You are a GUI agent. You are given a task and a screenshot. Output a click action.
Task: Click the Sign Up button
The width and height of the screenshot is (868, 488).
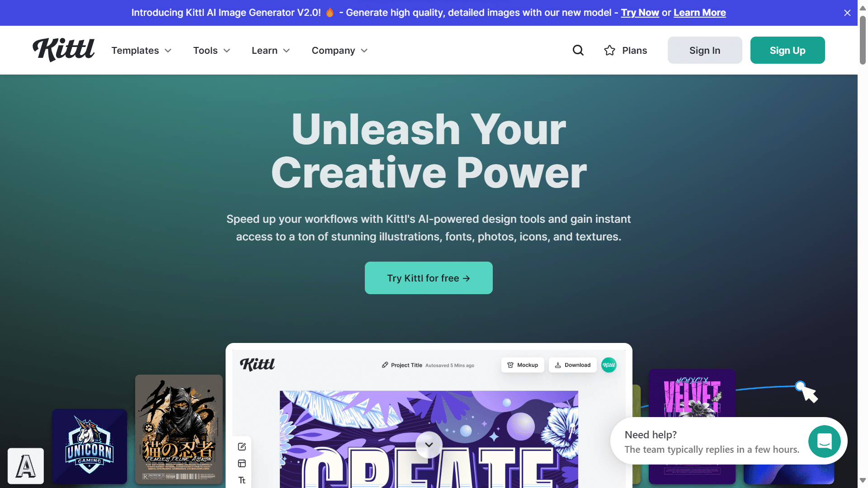pos(788,50)
